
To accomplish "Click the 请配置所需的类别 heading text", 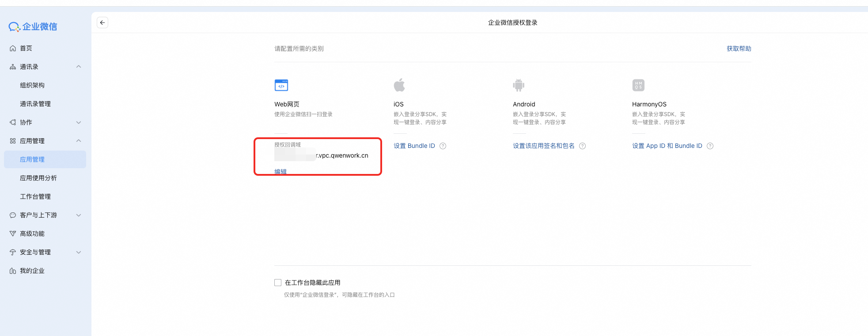I will pyautogui.click(x=299, y=49).
